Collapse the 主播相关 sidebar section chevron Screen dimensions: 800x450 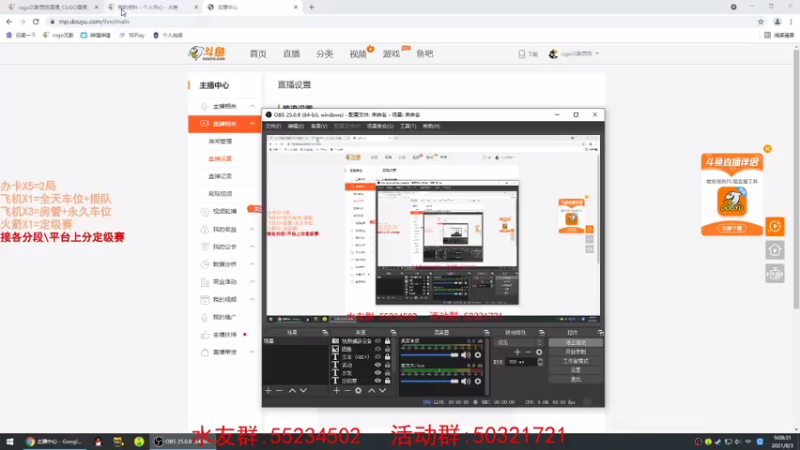(x=252, y=106)
